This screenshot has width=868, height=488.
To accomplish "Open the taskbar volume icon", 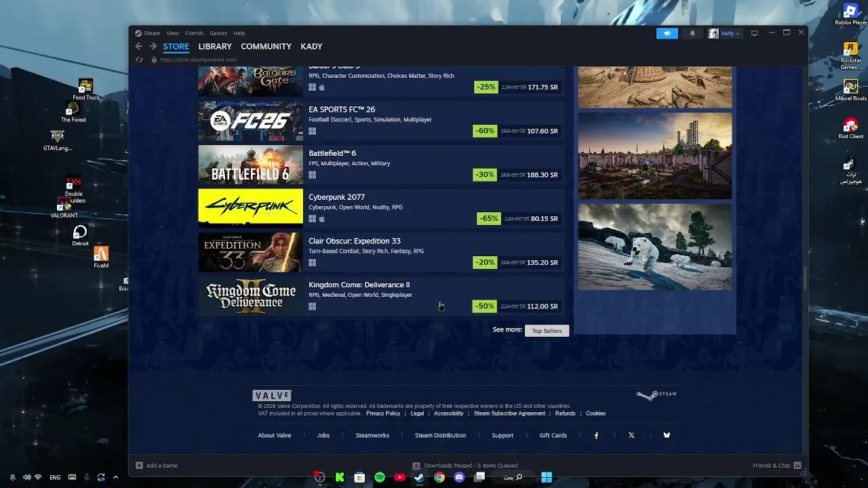I will coord(26,477).
